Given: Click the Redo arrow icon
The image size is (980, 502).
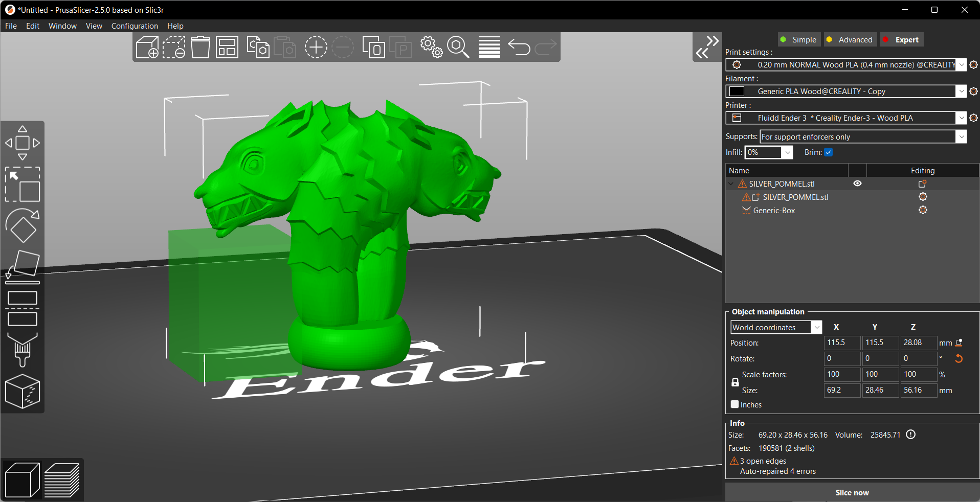Looking at the screenshot, I should tap(546, 47).
